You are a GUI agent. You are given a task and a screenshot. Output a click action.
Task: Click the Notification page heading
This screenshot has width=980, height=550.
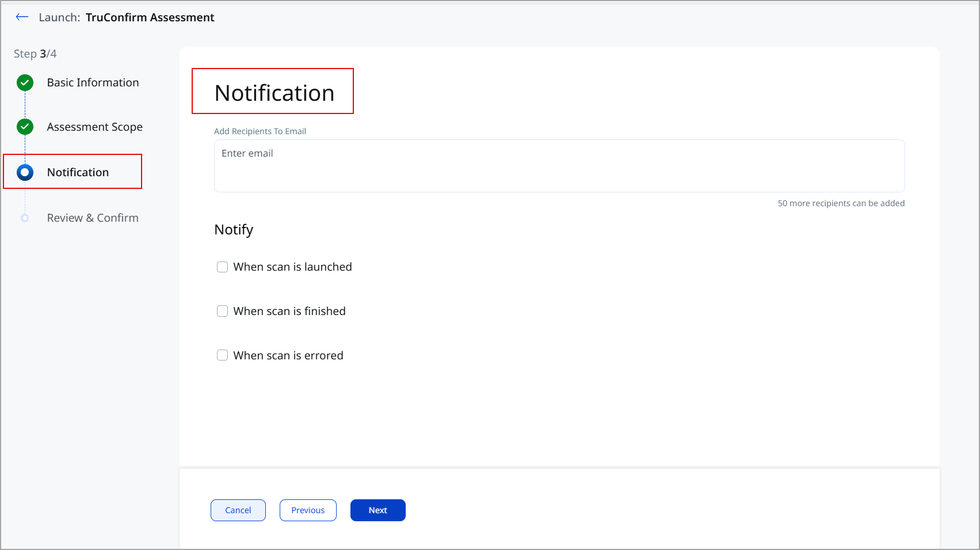[x=274, y=93]
